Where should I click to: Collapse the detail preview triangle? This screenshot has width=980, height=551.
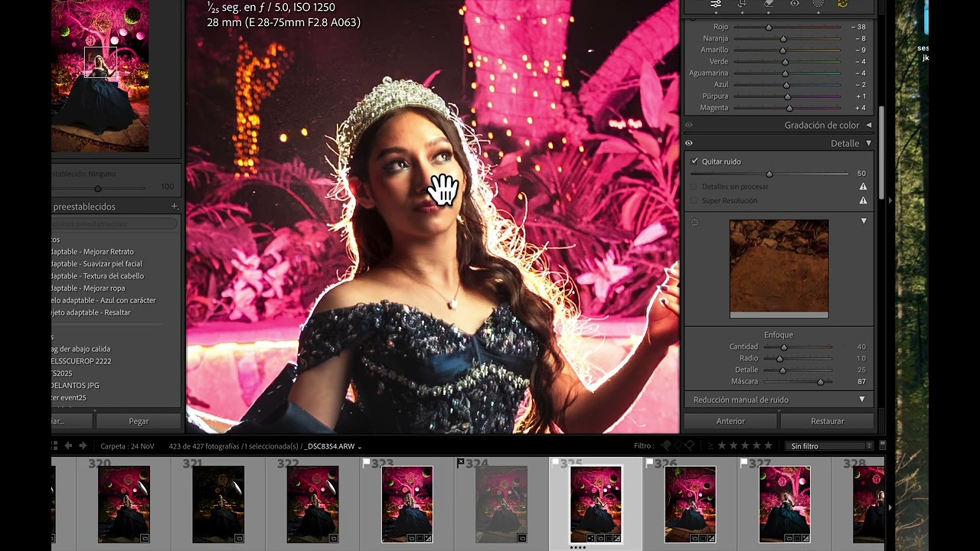864,221
